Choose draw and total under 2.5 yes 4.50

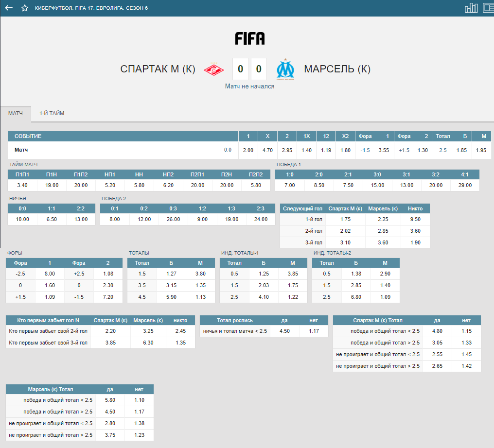[x=284, y=331]
